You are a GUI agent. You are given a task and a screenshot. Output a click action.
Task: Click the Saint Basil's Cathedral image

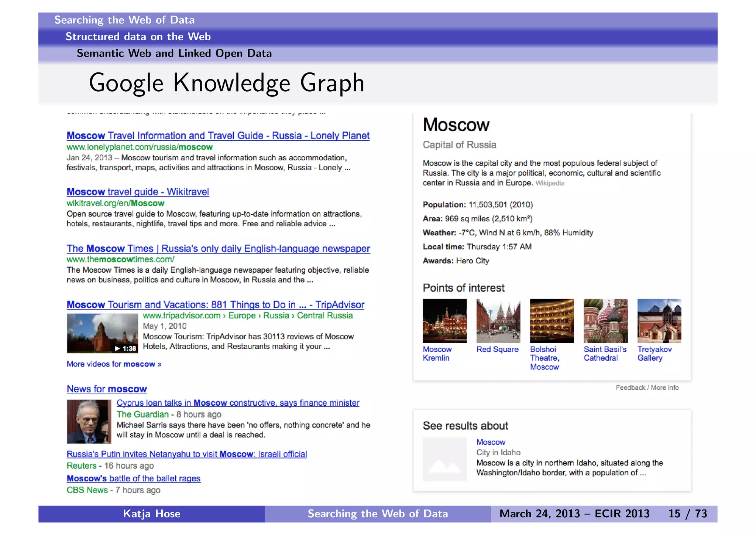point(605,321)
